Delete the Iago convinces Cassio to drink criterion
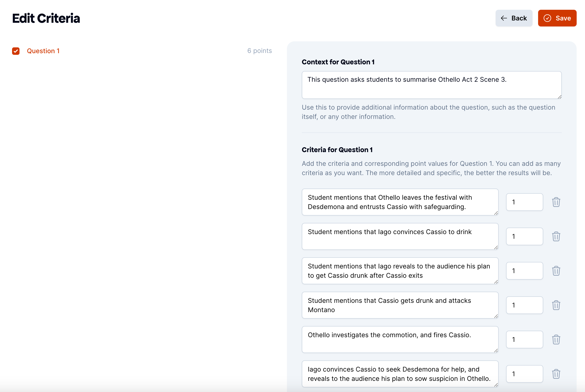The width and height of the screenshot is (585, 392). click(556, 236)
